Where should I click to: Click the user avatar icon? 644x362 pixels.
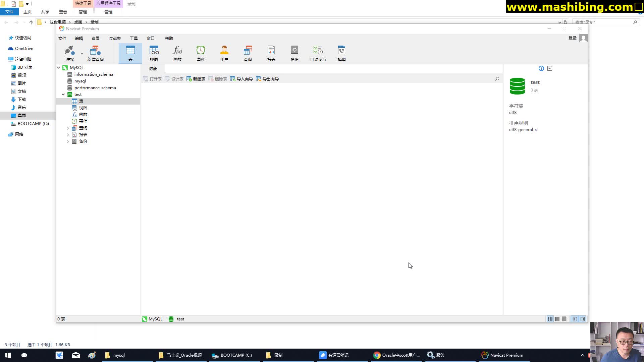(x=583, y=38)
